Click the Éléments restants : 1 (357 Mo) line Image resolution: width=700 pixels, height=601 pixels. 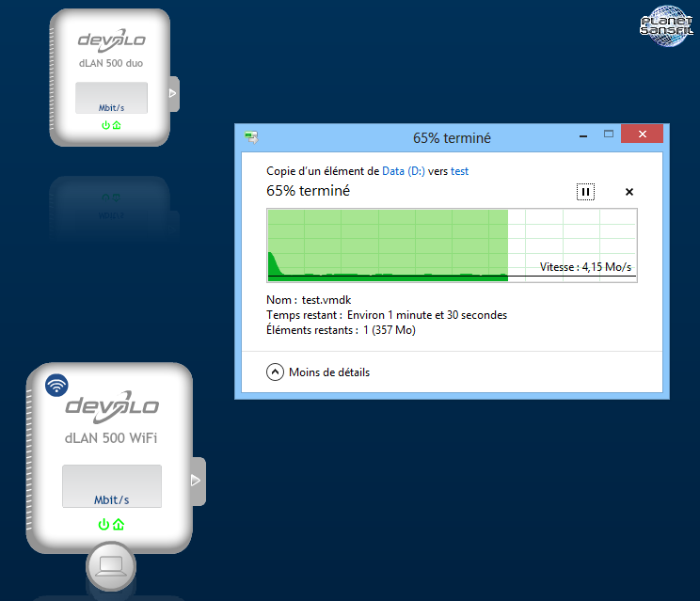[341, 330]
